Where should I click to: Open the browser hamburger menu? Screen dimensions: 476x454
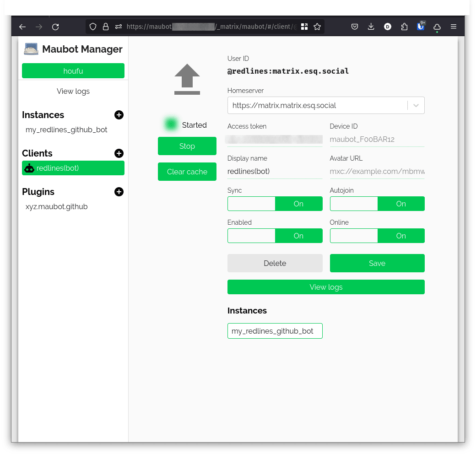[454, 27]
